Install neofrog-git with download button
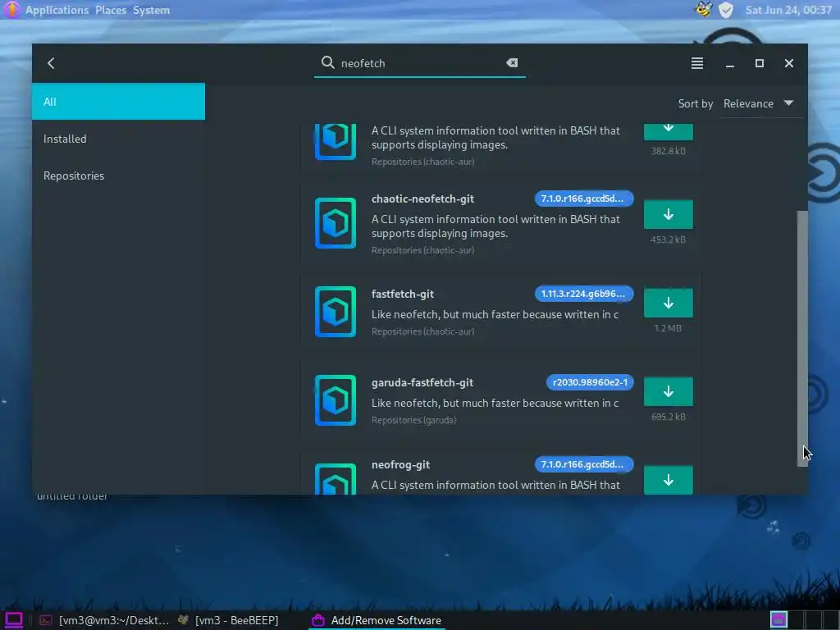The width and height of the screenshot is (840, 630). (x=668, y=479)
